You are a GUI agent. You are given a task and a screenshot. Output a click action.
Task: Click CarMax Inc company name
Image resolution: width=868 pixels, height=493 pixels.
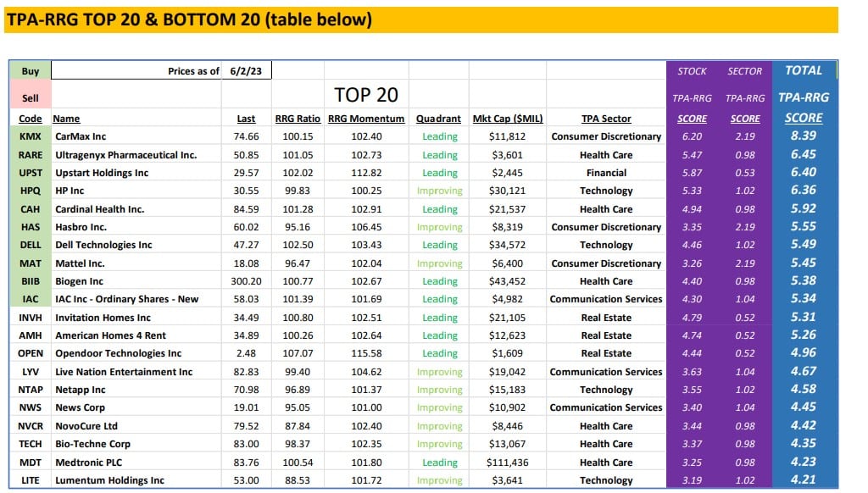(x=81, y=136)
